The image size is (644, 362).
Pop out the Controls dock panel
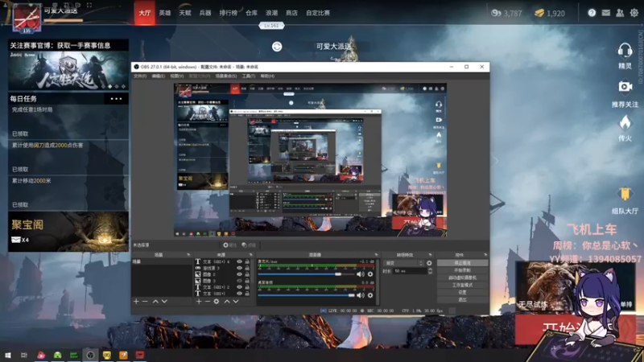485,255
